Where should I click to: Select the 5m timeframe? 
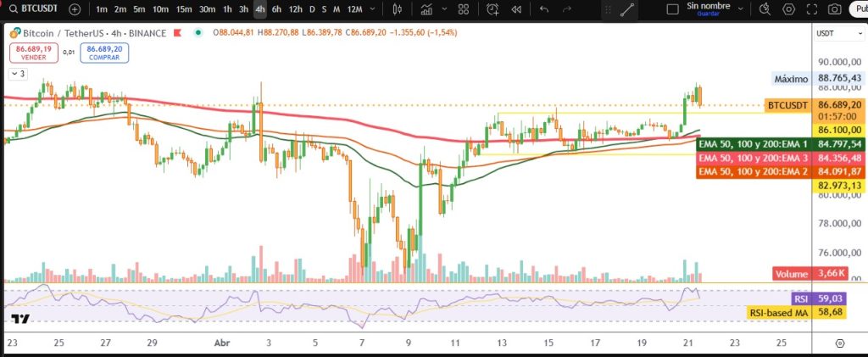139,9
